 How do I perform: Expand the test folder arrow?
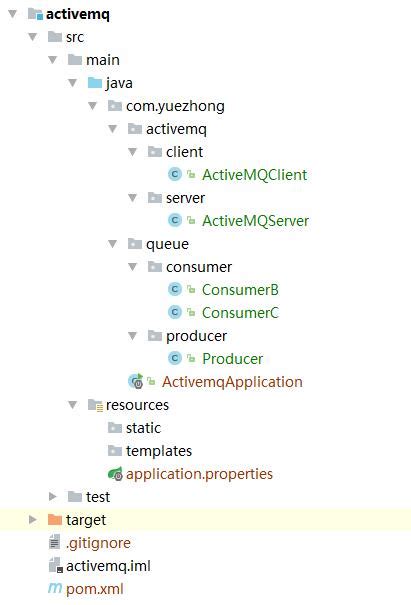coord(53,497)
